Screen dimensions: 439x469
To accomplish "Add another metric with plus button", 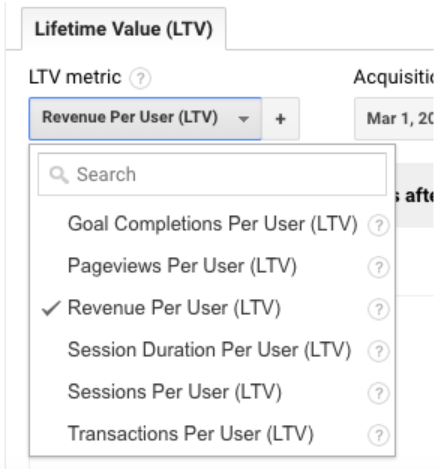I will click(x=280, y=119).
